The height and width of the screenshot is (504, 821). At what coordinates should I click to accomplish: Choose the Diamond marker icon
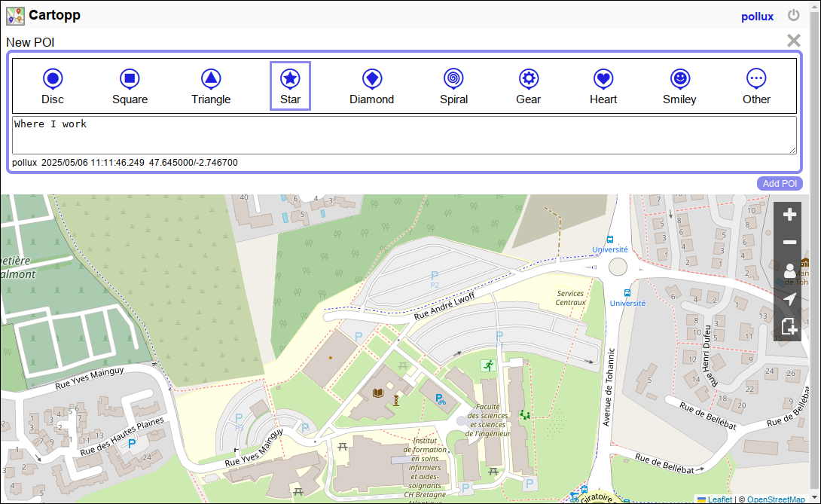coord(371,86)
